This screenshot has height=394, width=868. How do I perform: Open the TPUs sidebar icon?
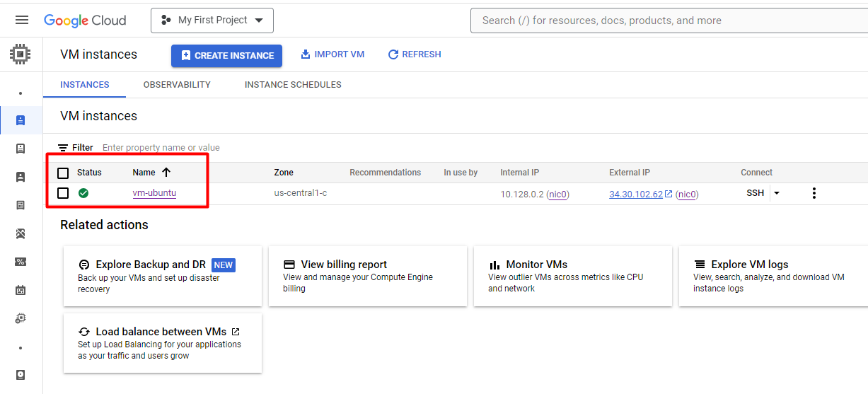[21, 233]
